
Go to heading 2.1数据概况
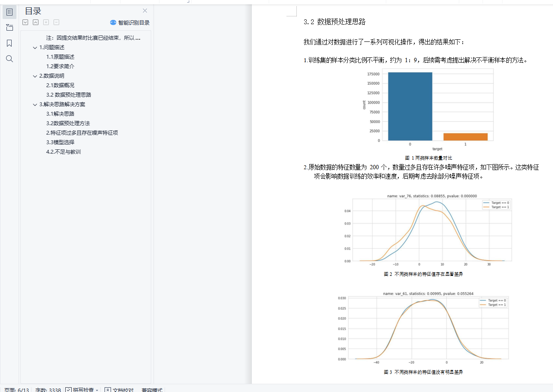pyautogui.click(x=60, y=85)
